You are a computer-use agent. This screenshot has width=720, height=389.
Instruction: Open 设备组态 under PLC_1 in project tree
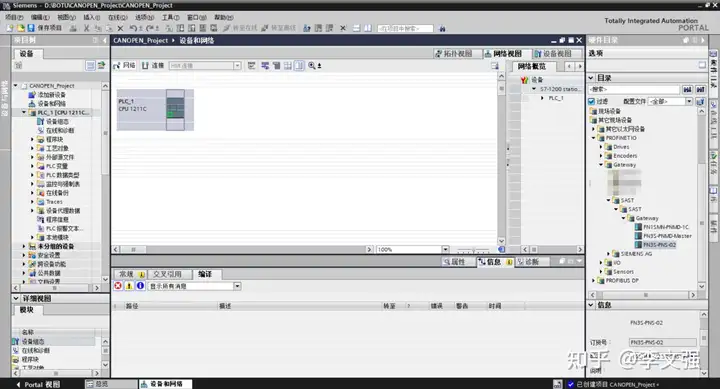coord(53,121)
